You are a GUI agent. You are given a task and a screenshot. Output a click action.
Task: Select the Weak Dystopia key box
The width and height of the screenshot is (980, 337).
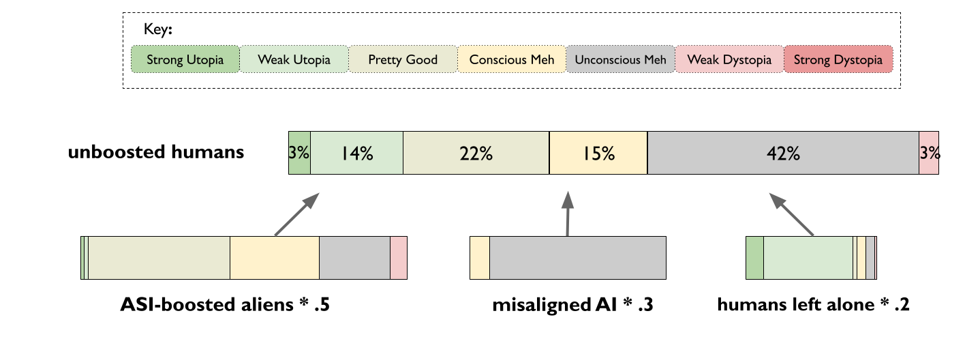729,59
